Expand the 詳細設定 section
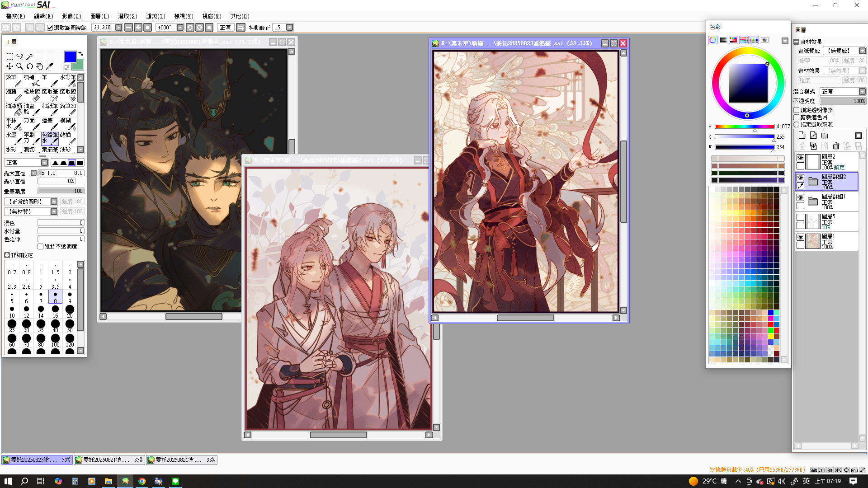 pos(7,255)
